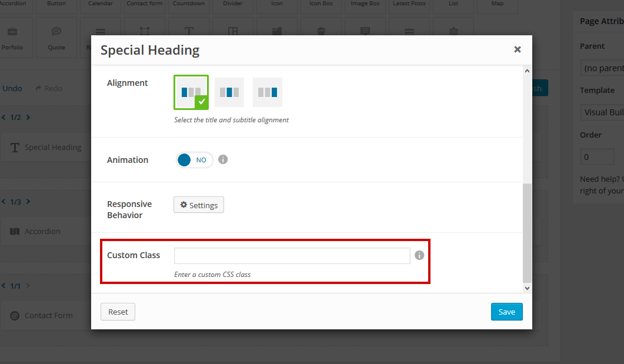
Task: Click the dialog's vertical scrollbar thumb
Action: tap(528, 233)
